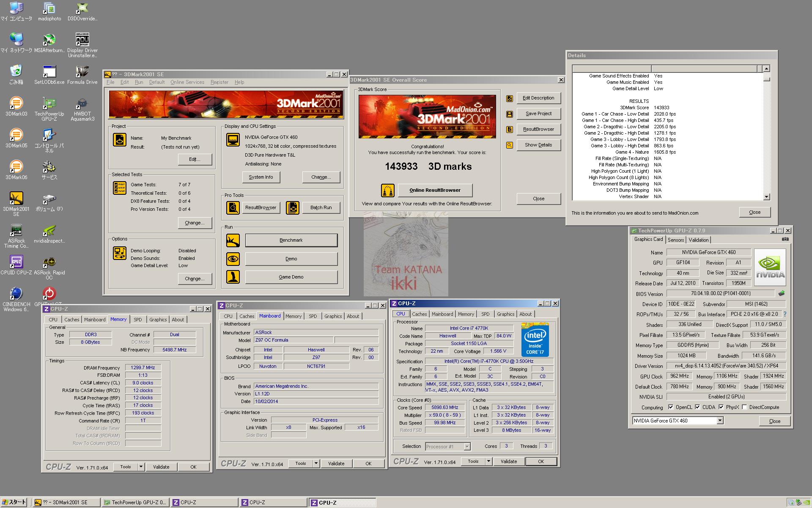
Task: Expand Tools dropdown arrow in CPU-Z Mainboard window
Action: click(x=316, y=464)
